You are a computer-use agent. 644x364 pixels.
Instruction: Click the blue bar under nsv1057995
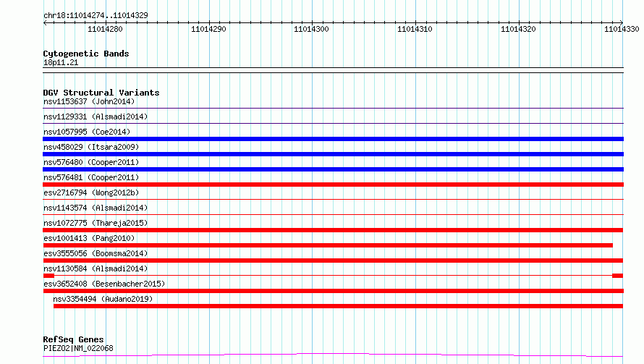(x=333, y=139)
